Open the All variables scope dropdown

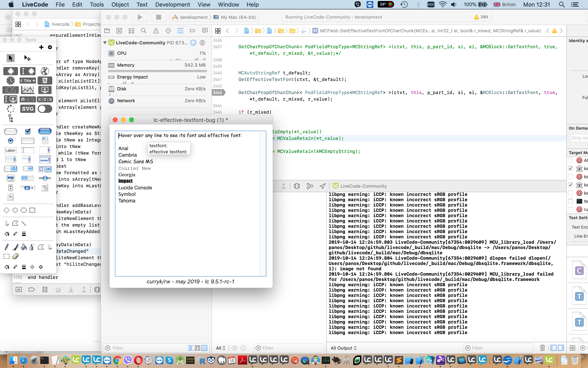click(221, 348)
